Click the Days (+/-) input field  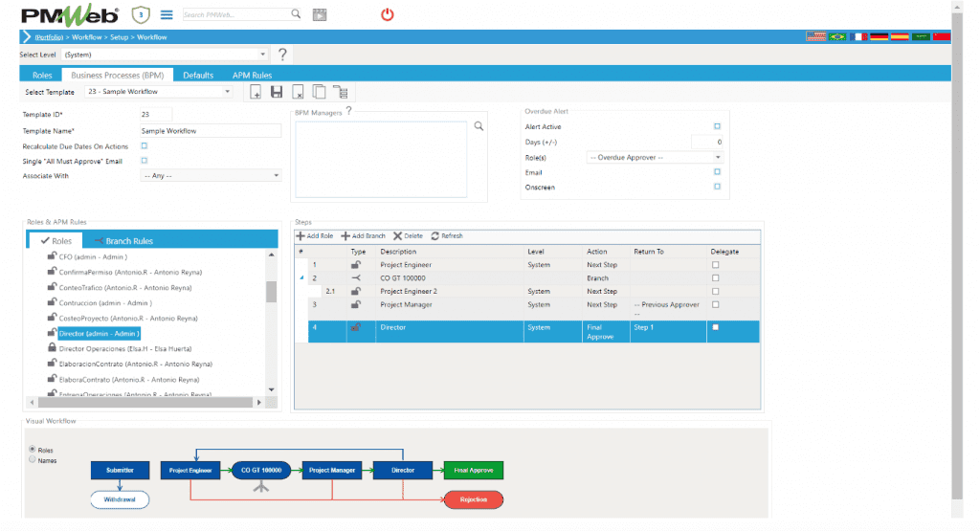point(707,142)
